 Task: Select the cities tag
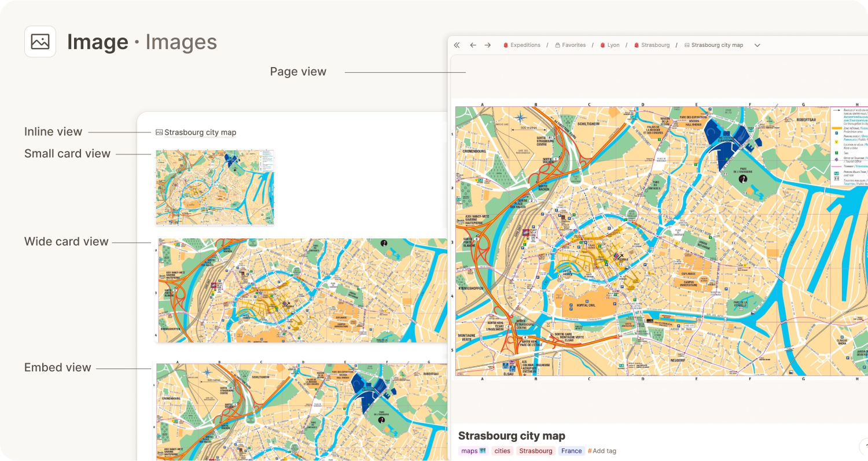point(502,451)
